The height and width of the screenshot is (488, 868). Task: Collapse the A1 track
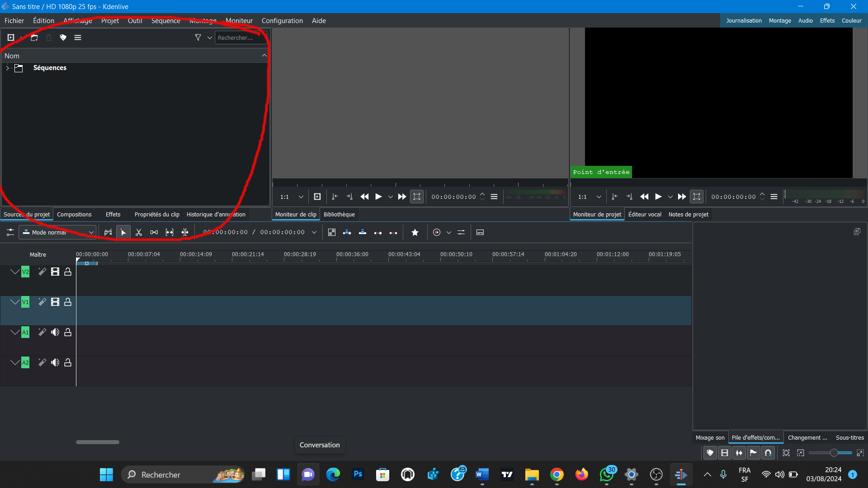pyautogui.click(x=15, y=332)
